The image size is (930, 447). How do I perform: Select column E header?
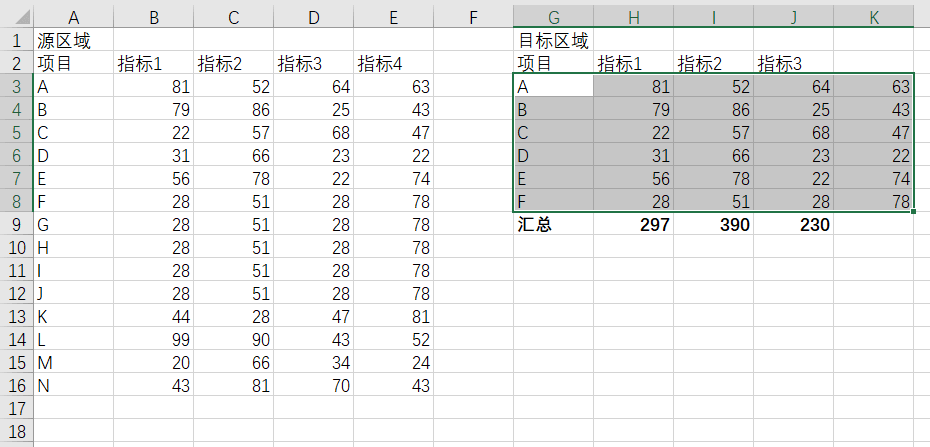(x=394, y=17)
